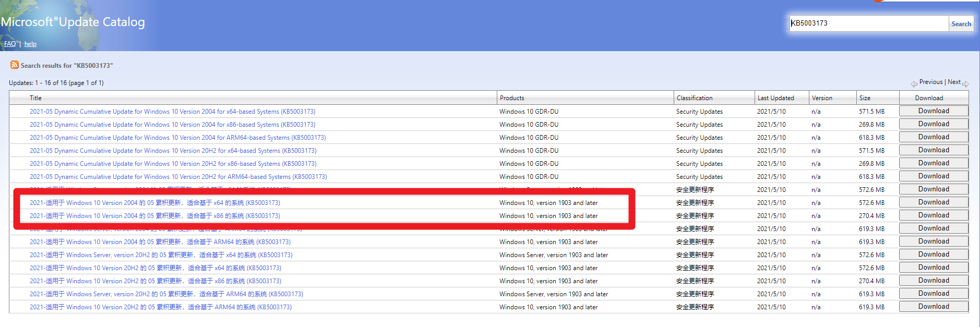Click the Microsoft Update Catalog logo title
980x327 pixels.
click(x=73, y=22)
